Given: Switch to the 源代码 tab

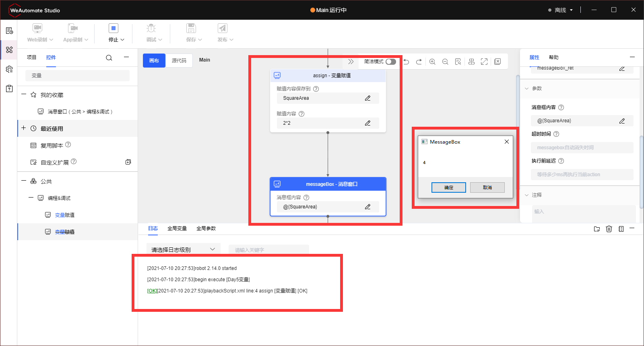Looking at the screenshot, I should [179, 61].
